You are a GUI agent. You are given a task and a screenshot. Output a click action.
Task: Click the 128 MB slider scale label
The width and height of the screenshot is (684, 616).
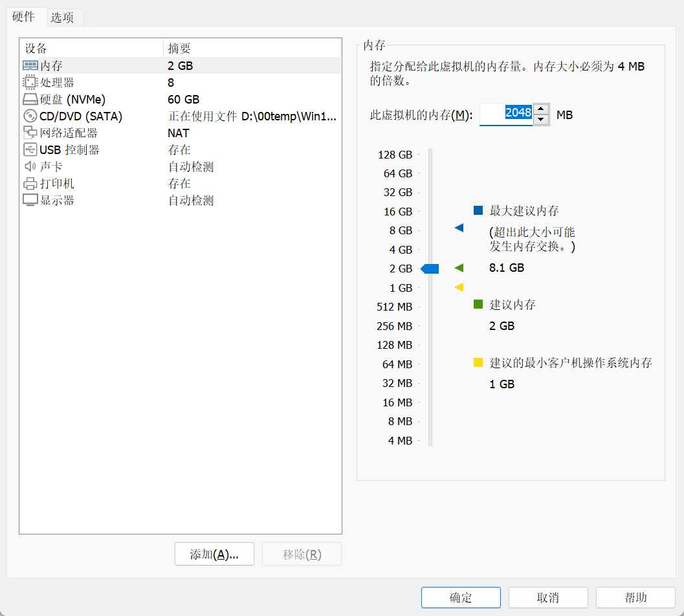point(394,345)
